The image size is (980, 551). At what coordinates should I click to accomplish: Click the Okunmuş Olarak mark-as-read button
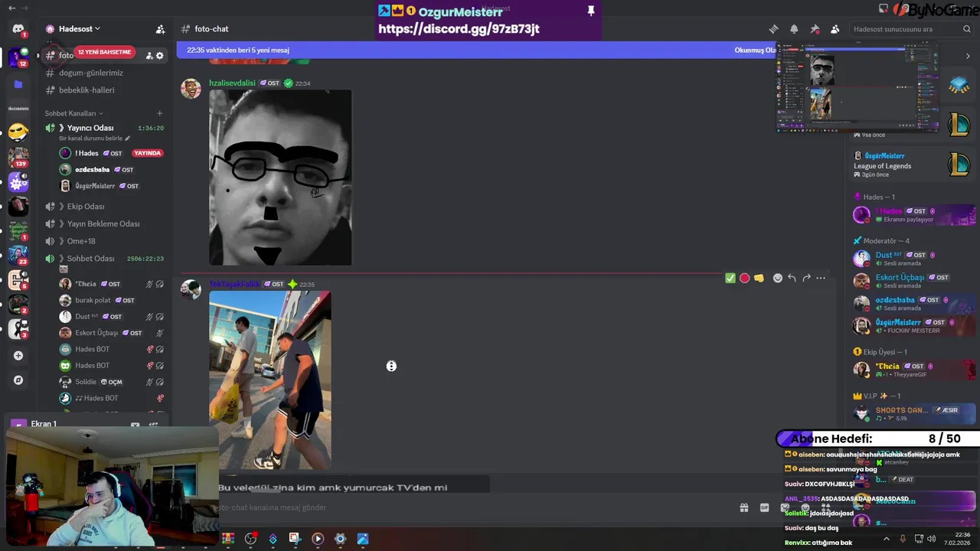coord(755,50)
